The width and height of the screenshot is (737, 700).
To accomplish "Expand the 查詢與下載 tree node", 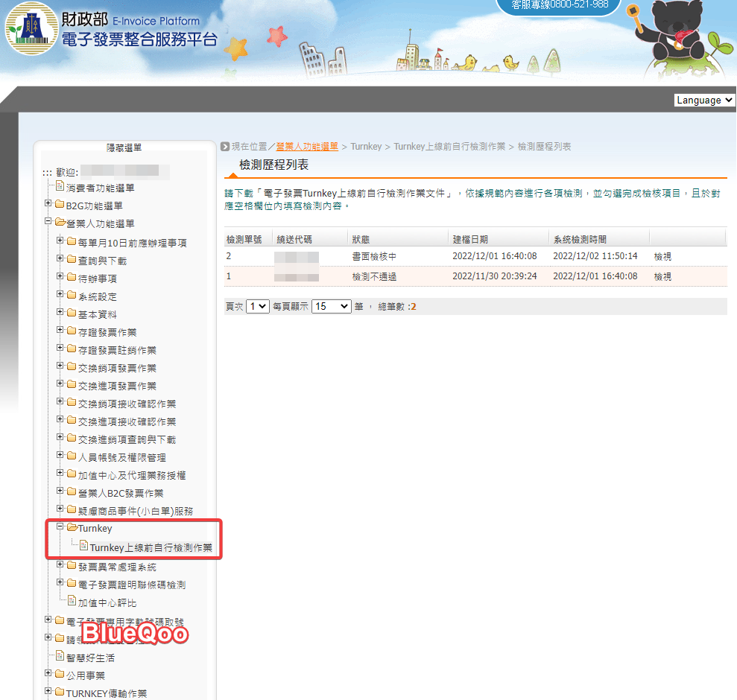I will [60, 261].
